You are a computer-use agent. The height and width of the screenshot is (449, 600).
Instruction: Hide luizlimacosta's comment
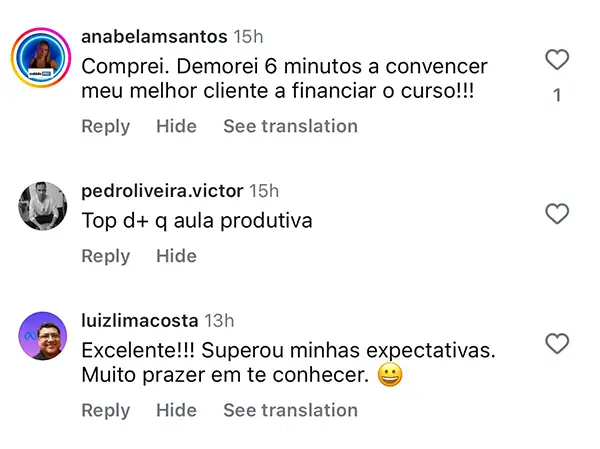[x=176, y=410]
